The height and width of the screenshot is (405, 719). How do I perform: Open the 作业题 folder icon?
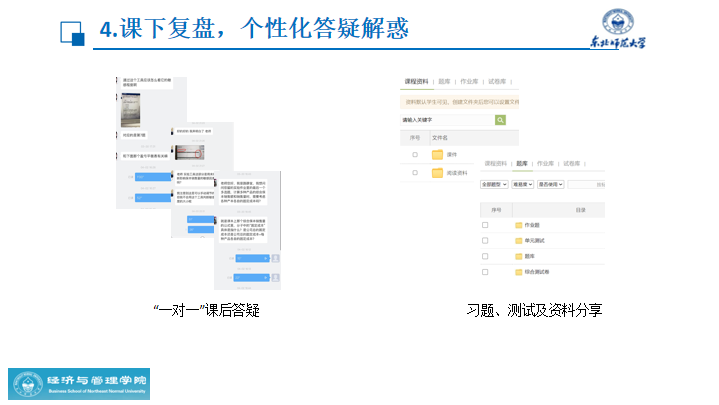click(518, 225)
